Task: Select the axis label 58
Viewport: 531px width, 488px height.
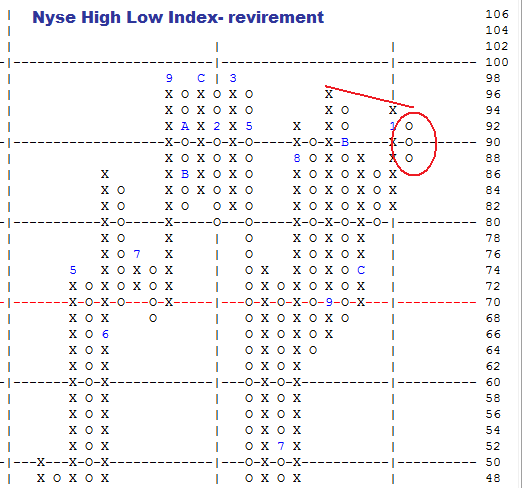Action: pyautogui.click(x=493, y=398)
